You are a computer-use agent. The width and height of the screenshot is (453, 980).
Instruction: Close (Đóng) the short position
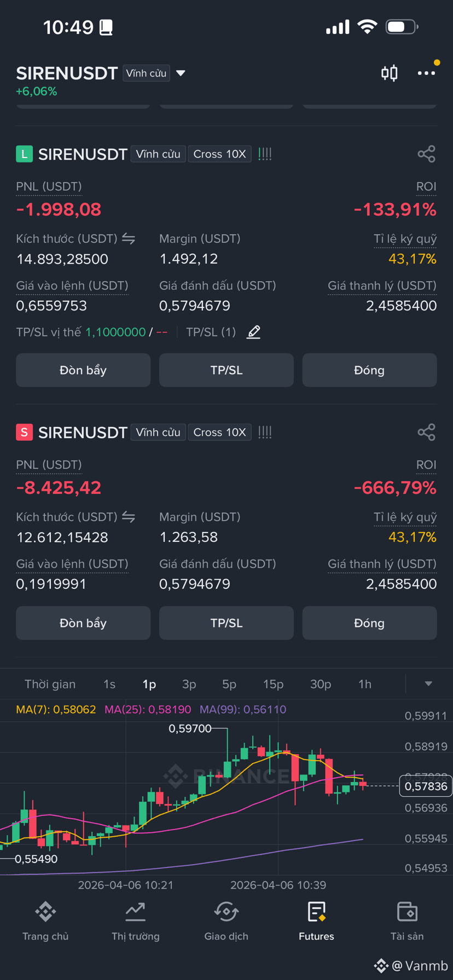coord(369,623)
